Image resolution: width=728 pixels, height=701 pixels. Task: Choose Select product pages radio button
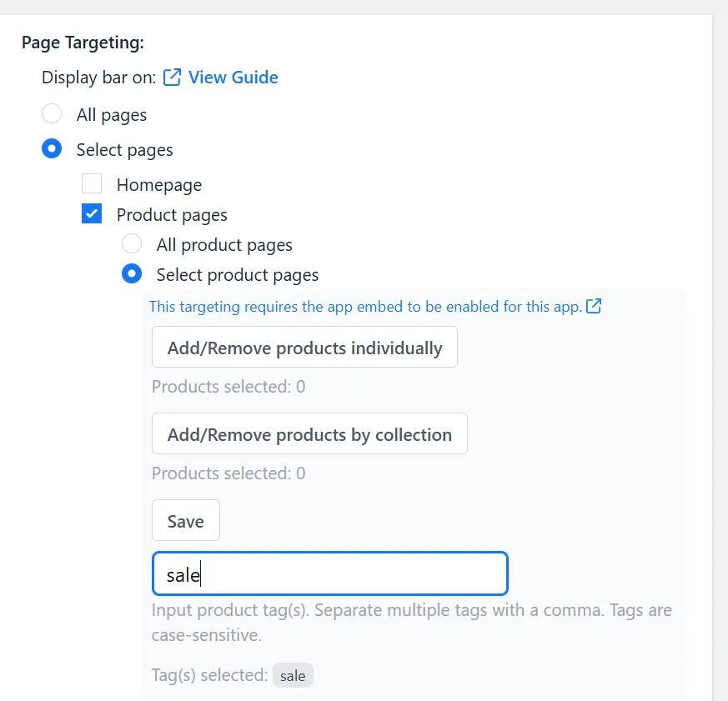132,273
